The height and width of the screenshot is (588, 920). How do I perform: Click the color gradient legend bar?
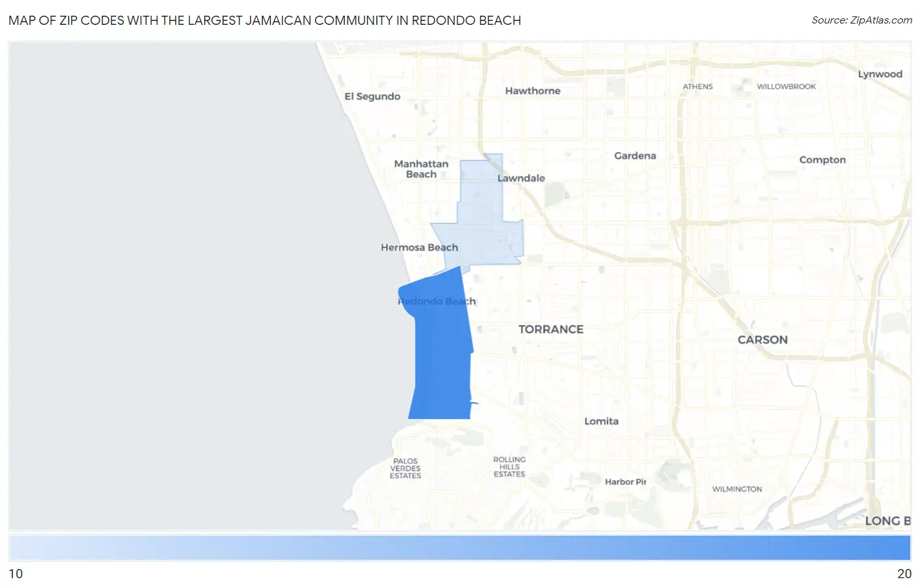pos(459,547)
